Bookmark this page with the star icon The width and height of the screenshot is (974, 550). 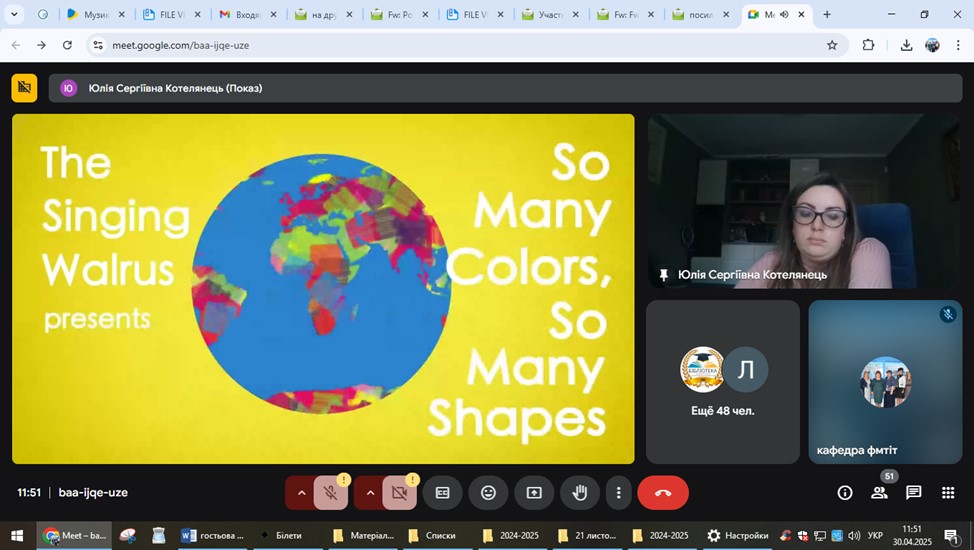pyautogui.click(x=832, y=45)
